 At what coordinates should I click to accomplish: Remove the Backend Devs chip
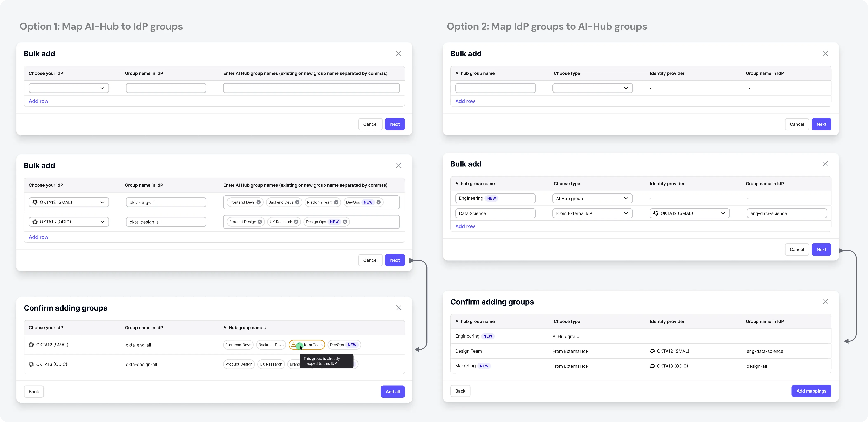tap(297, 202)
